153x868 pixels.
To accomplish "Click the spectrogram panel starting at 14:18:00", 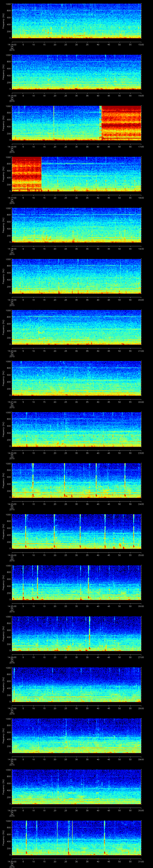I will point(77,225).
